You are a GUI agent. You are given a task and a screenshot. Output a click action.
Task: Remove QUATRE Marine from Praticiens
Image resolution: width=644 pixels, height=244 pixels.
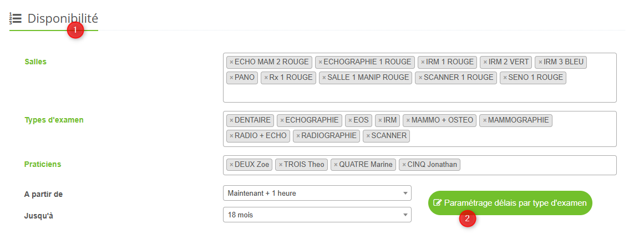tap(336, 165)
